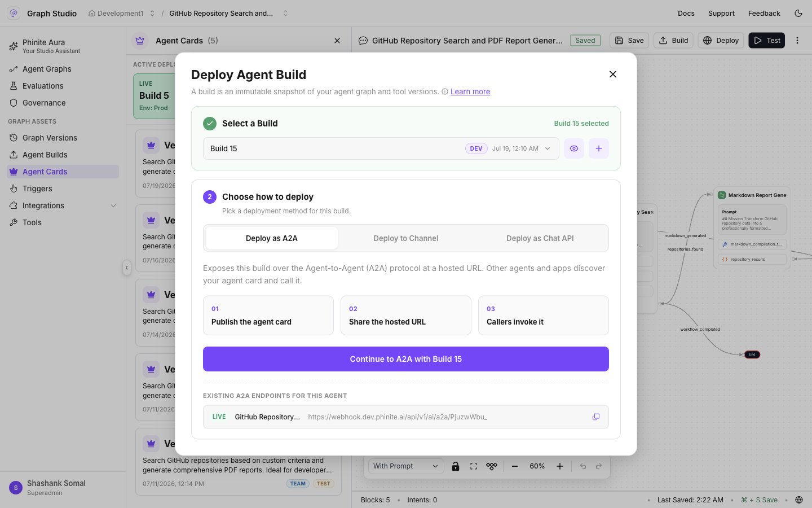Switch to Deploy to Channel tab
This screenshot has width=812, height=508.
tap(406, 238)
